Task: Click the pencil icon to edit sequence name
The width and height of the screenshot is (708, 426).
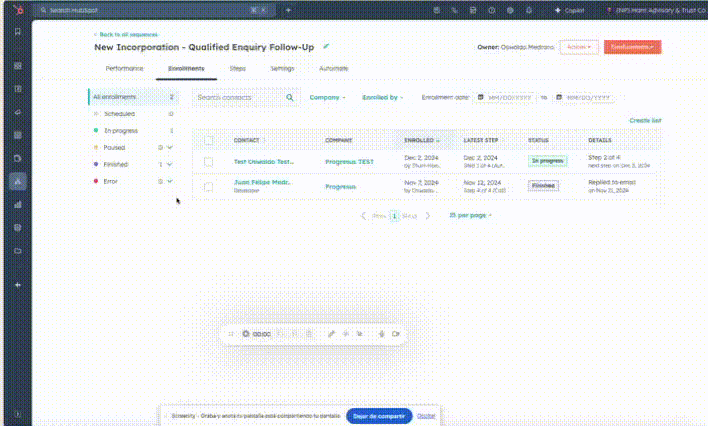Action: click(x=326, y=47)
